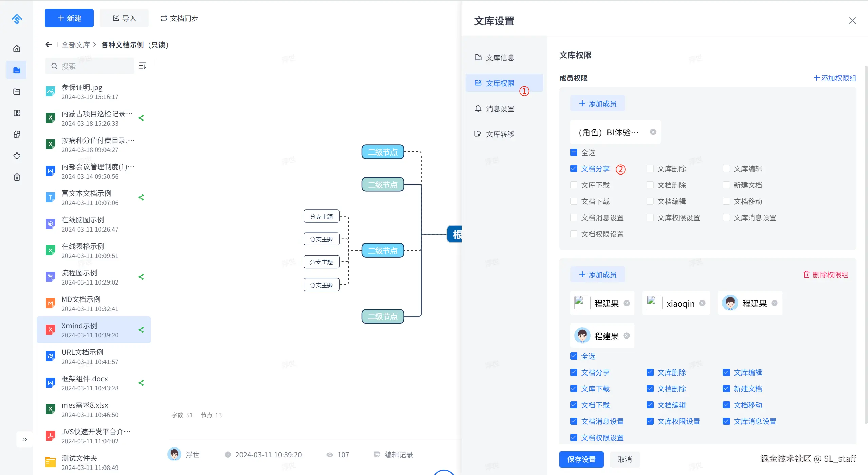The height and width of the screenshot is (475, 868).
Task: Open the 参保证明.jpg image file icon
Action: (x=51, y=91)
